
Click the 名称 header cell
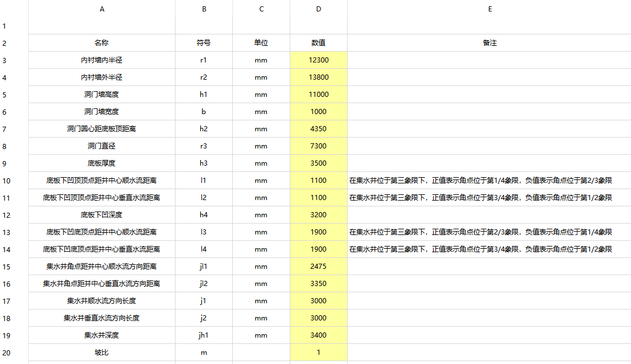[102, 43]
